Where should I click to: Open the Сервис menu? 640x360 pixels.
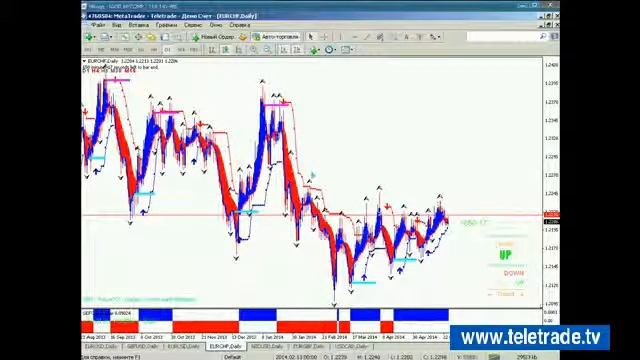(193, 25)
